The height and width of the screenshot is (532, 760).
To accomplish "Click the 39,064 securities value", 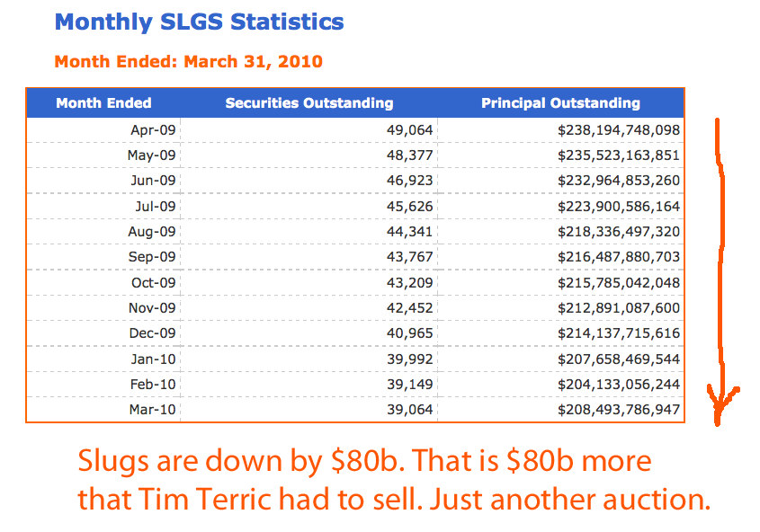I will click(409, 410).
